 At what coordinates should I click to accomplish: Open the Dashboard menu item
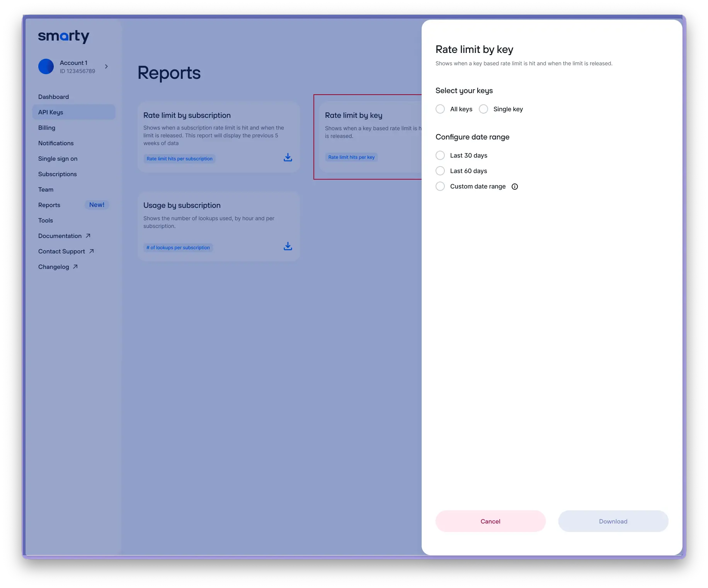point(54,97)
